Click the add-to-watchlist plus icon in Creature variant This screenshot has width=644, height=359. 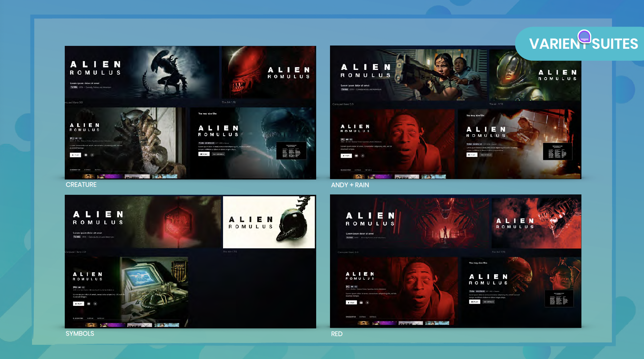coord(92,155)
